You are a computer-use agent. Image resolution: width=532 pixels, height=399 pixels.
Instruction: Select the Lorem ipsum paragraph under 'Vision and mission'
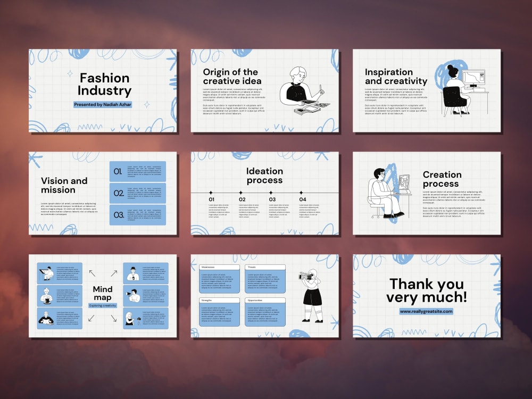(x=69, y=209)
